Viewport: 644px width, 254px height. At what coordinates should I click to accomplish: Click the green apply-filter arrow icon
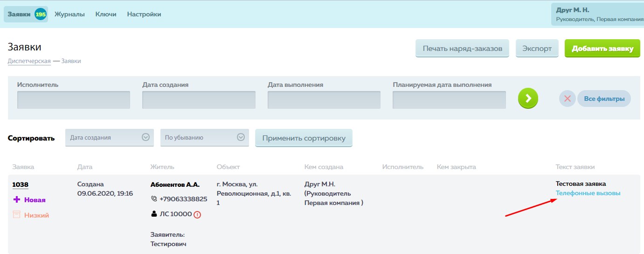(x=528, y=99)
